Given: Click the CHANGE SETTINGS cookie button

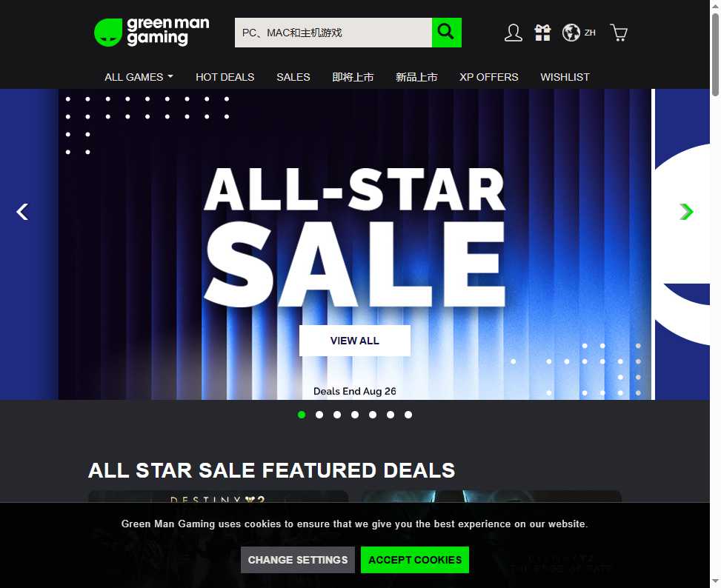Looking at the screenshot, I should coord(298,560).
